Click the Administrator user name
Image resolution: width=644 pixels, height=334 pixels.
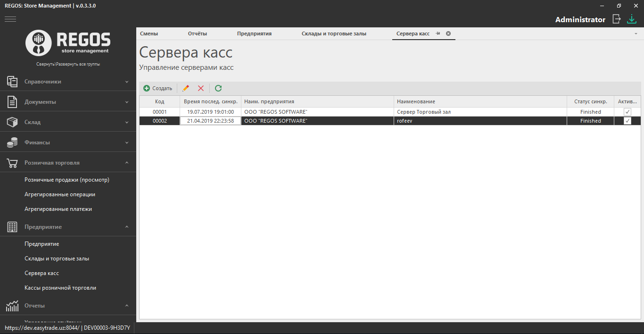580,19
